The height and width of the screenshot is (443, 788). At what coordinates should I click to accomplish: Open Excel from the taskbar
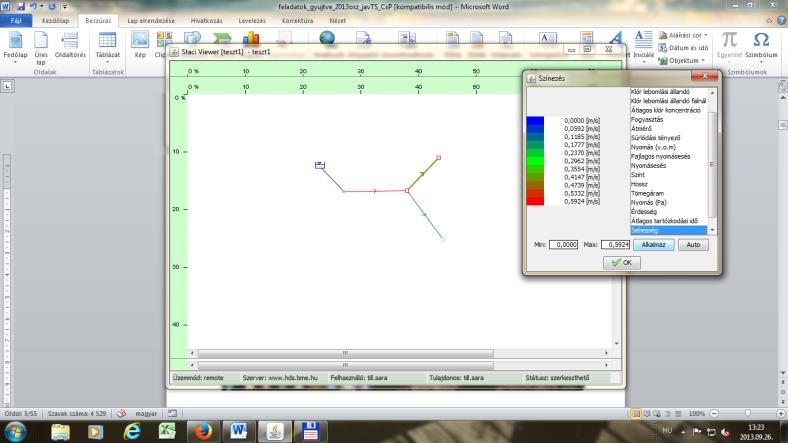tap(167, 432)
